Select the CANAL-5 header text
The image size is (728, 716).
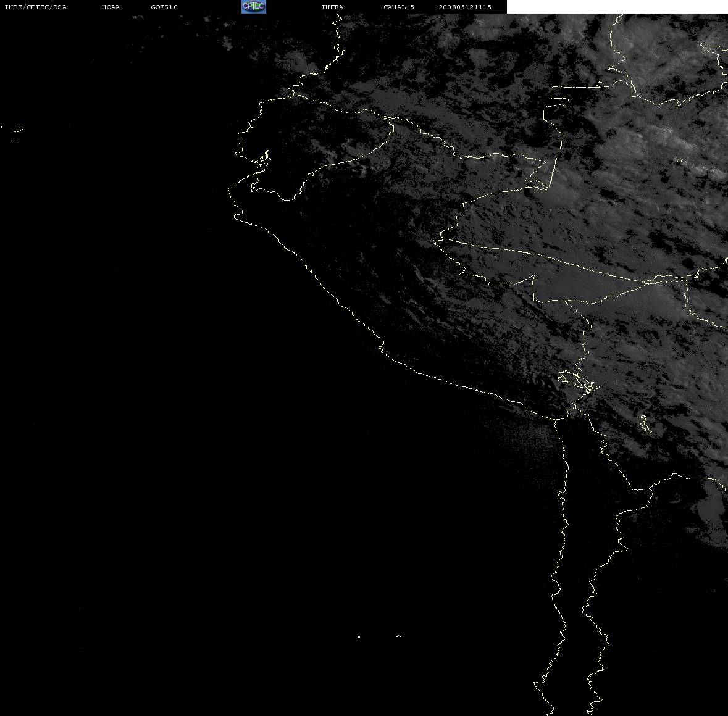[399, 7]
